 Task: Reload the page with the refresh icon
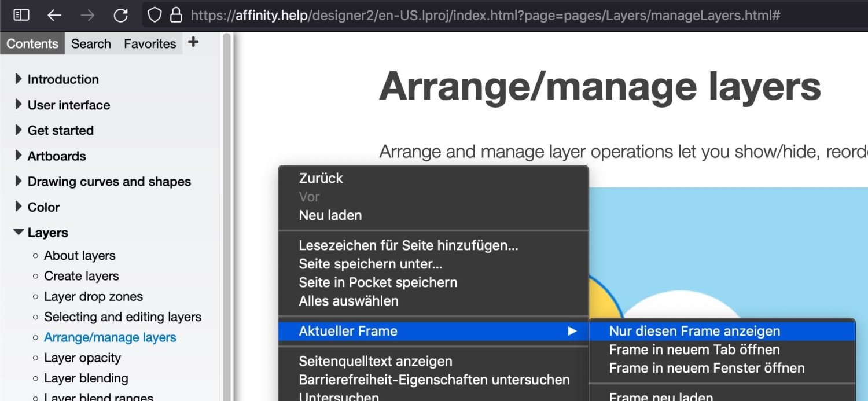coord(120,15)
